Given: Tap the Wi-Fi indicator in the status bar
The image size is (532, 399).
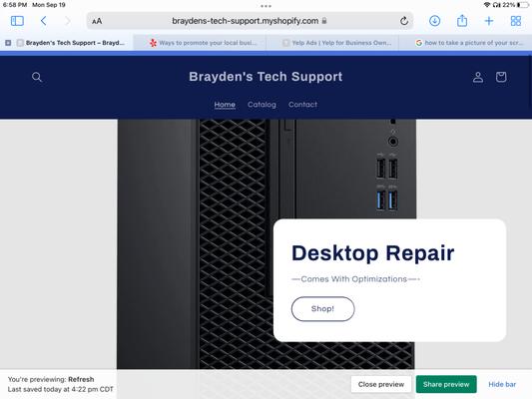Looking at the screenshot, I should (x=487, y=5).
